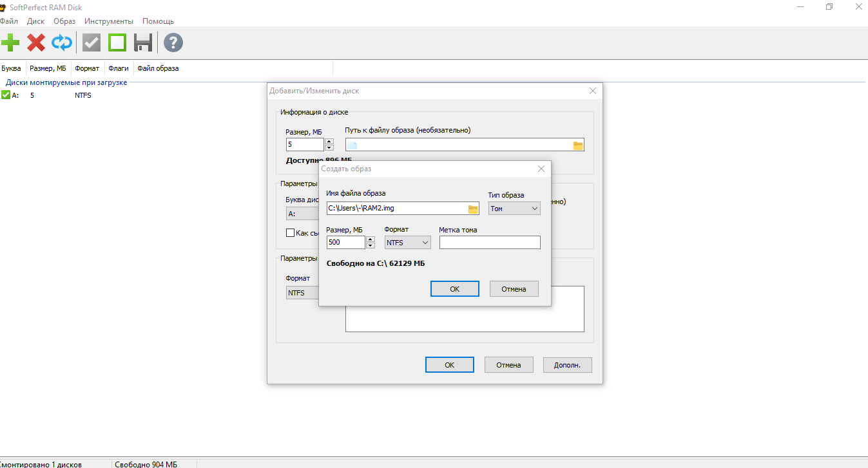Click the green checkmark beside disk A:

[x=6, y=95]
